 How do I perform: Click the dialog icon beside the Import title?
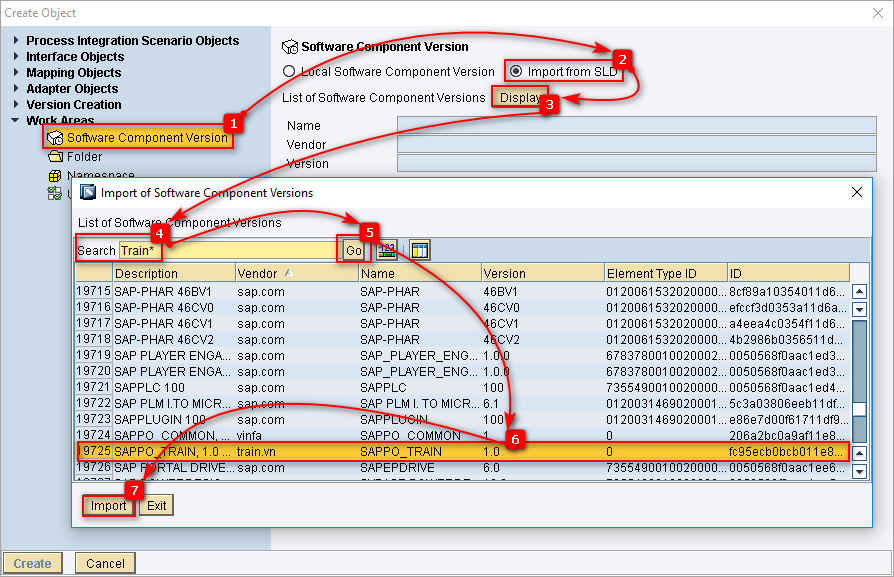[88, 193]
